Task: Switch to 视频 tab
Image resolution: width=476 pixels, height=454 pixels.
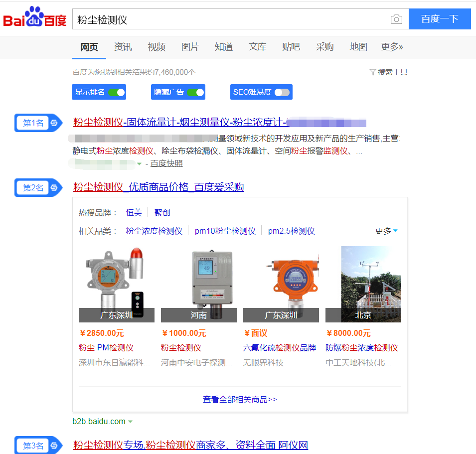Action: pos(157,47)
